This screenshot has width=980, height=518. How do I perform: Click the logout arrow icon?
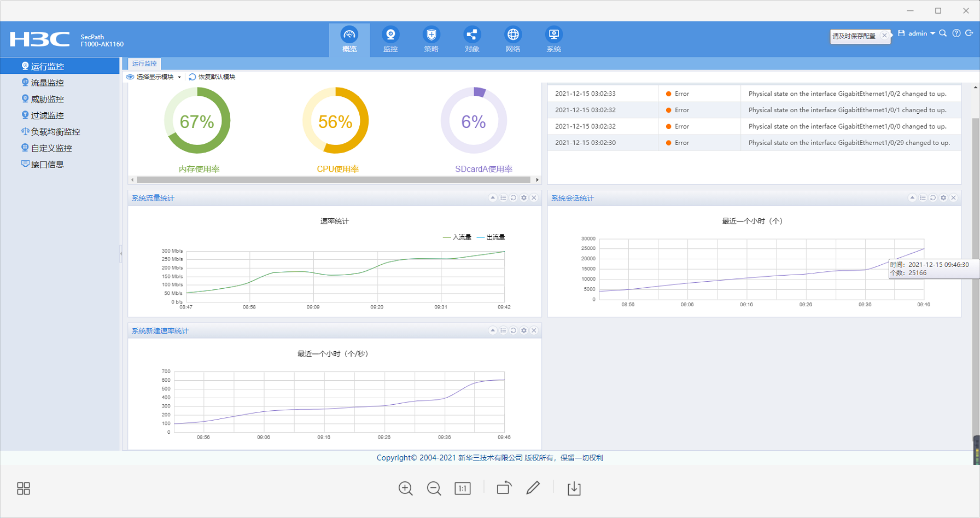click(x=969, y=33)
